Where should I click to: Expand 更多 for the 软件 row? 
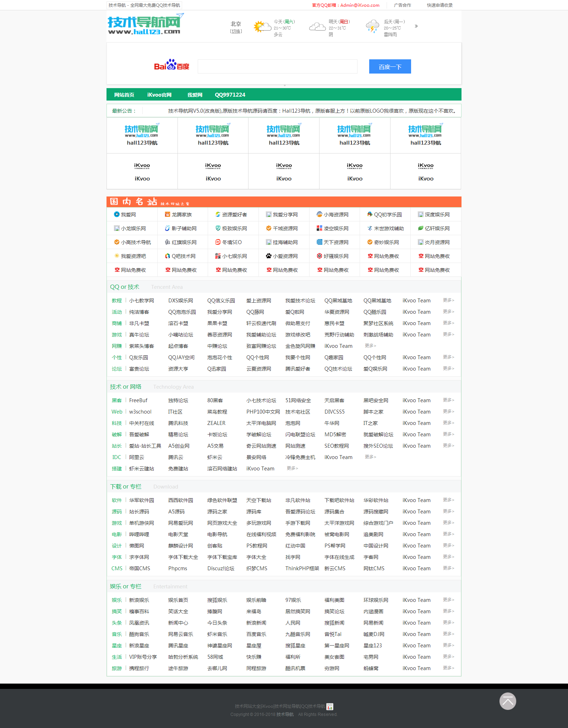pyautogui.click(x=448, y=500)
